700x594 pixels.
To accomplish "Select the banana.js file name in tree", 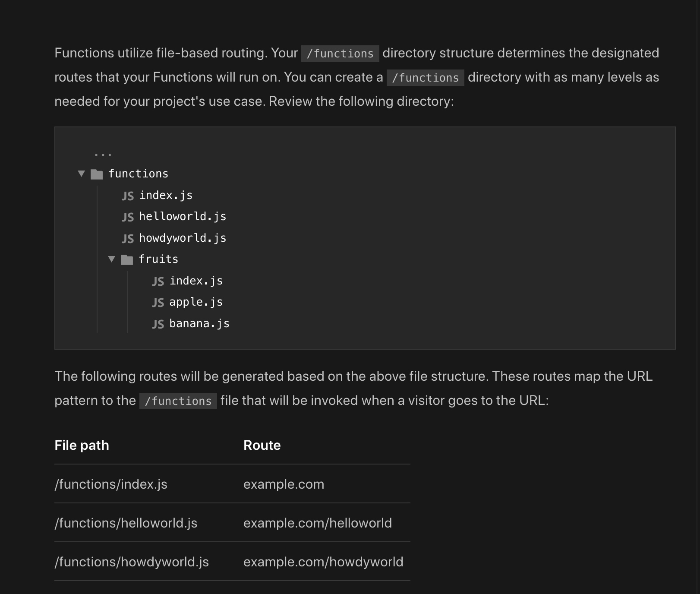I will pos(199,323).
